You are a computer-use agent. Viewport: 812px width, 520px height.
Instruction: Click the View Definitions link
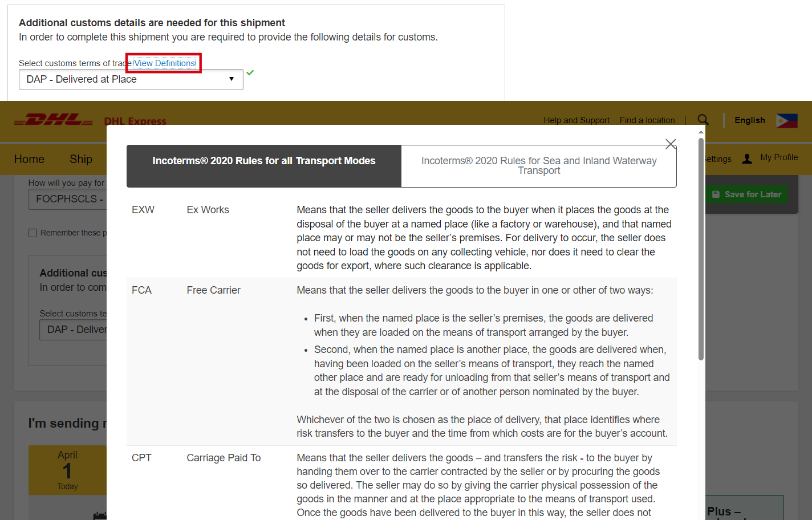tap(164, 63)
